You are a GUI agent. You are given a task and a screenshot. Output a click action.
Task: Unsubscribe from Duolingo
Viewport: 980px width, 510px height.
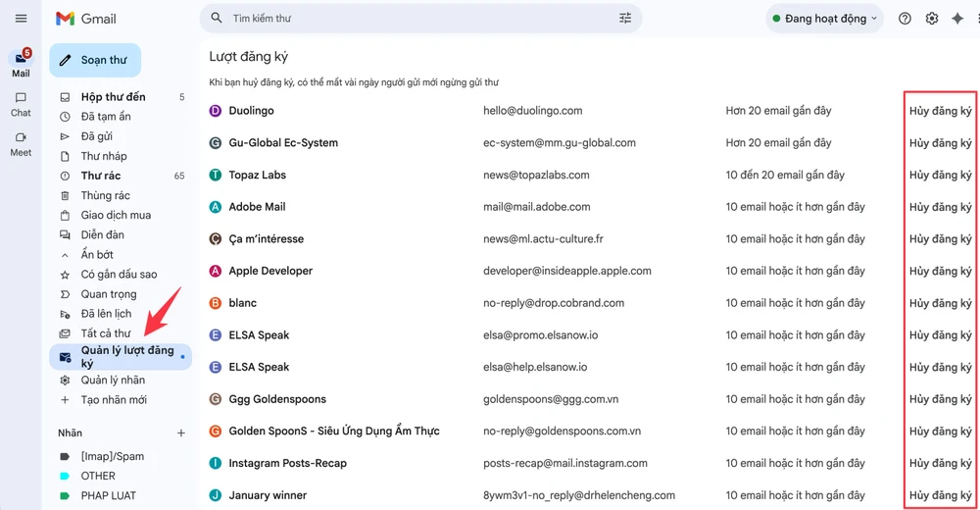(x=941, y=111)
